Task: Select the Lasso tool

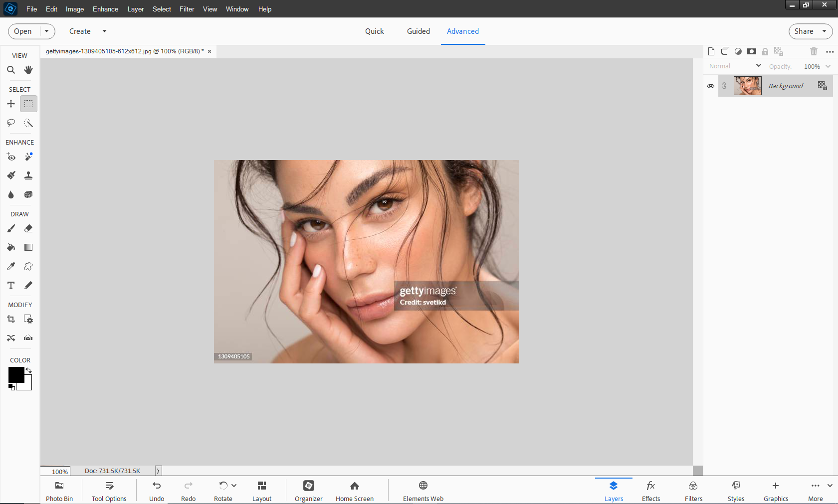Action: (11, 123)
